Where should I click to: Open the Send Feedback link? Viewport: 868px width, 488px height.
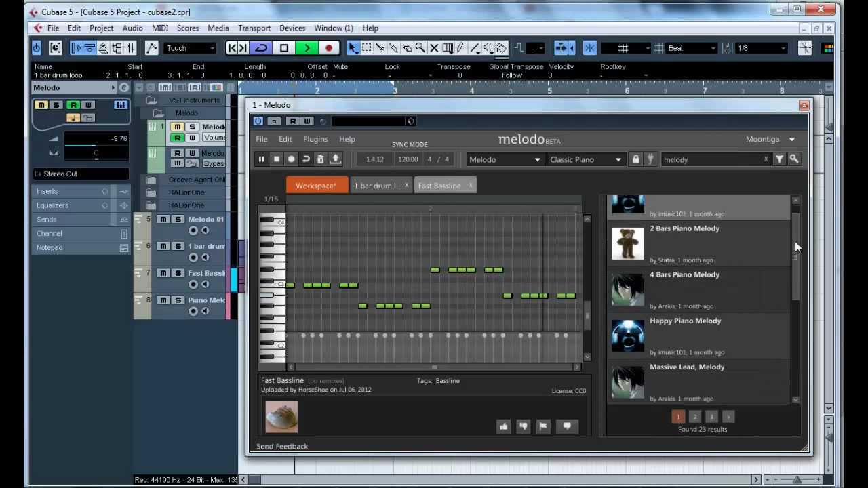pyautogui.click(x=282, y=446)
